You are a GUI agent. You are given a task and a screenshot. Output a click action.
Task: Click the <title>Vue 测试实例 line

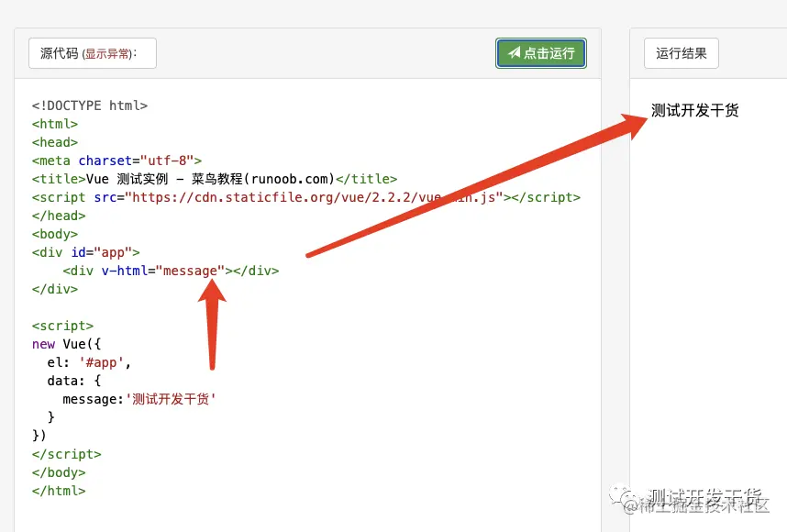click(215, 179)
